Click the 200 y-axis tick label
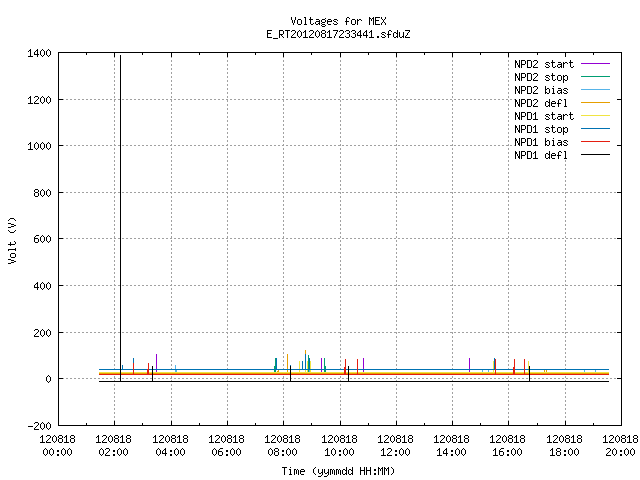This screenshot has height=480, width=640. [42, 333]
